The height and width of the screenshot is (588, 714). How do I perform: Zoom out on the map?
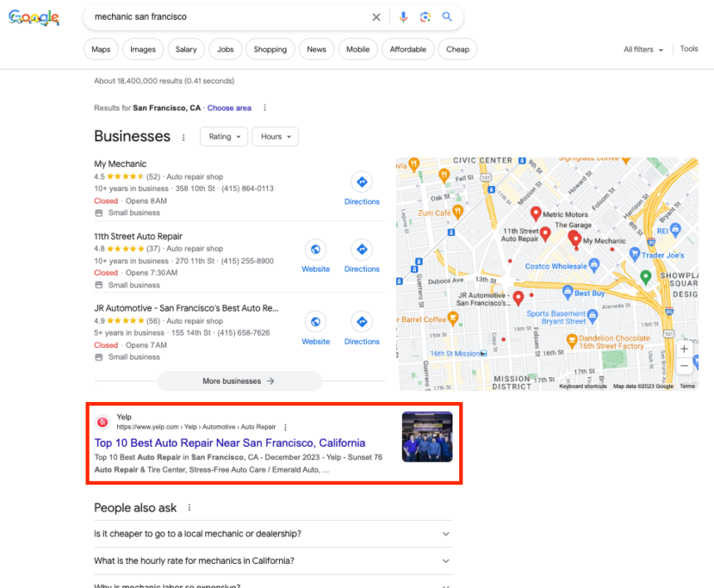684,365
